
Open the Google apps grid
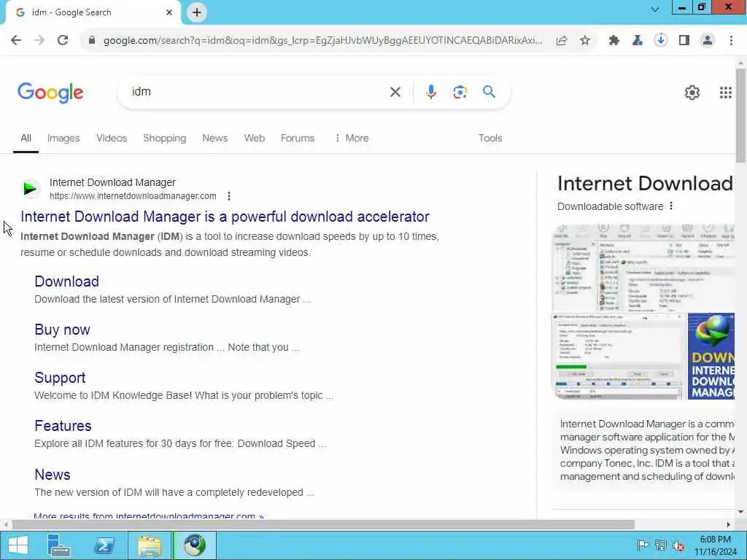pyautogui.click(x=725, y=93)
